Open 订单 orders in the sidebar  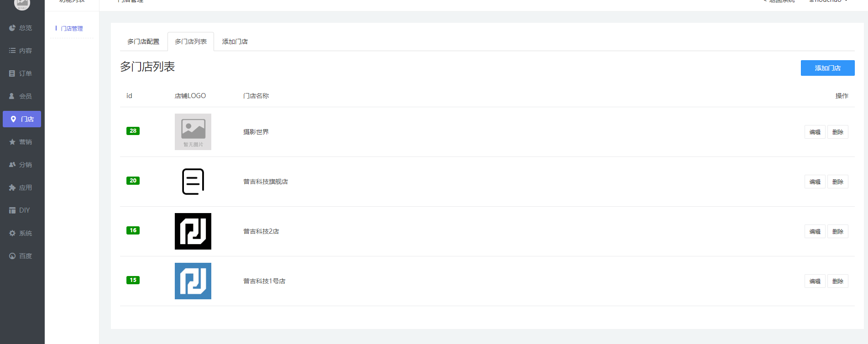[x=13, y=73]
